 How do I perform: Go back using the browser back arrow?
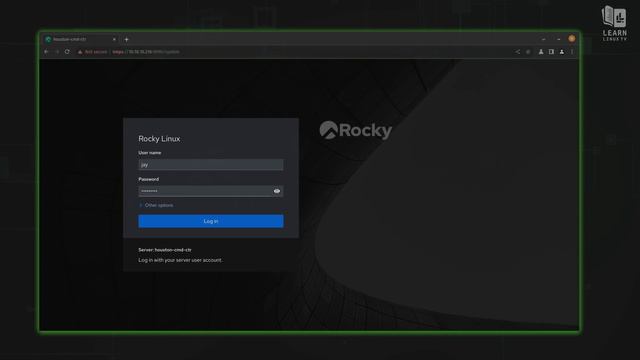point(46,52)
